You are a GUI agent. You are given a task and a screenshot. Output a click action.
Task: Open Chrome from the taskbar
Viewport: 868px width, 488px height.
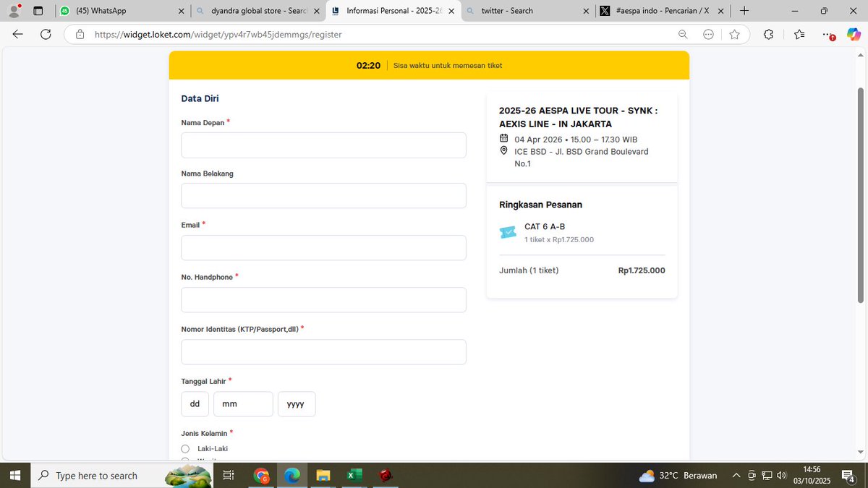tap(262, 475)
